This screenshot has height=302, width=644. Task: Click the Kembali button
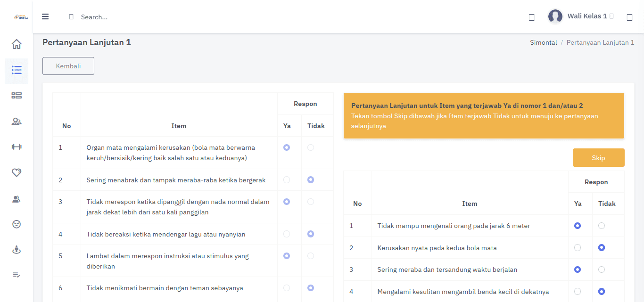coord(68,66)
